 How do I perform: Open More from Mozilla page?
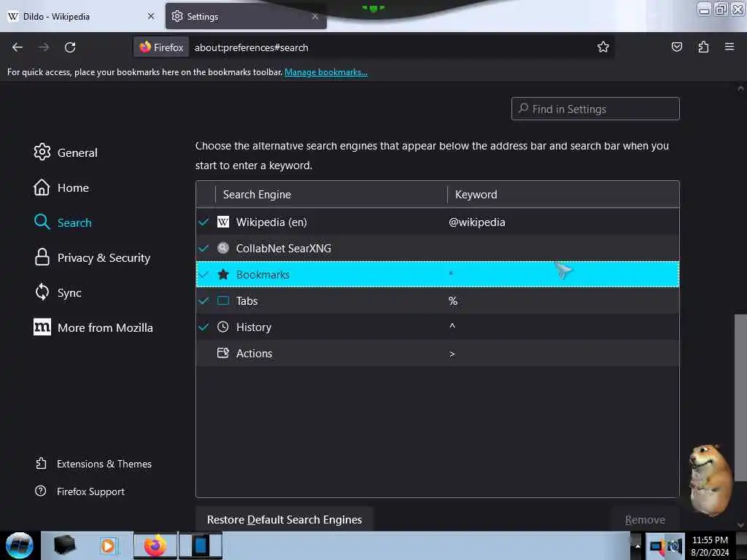[105, 327]
